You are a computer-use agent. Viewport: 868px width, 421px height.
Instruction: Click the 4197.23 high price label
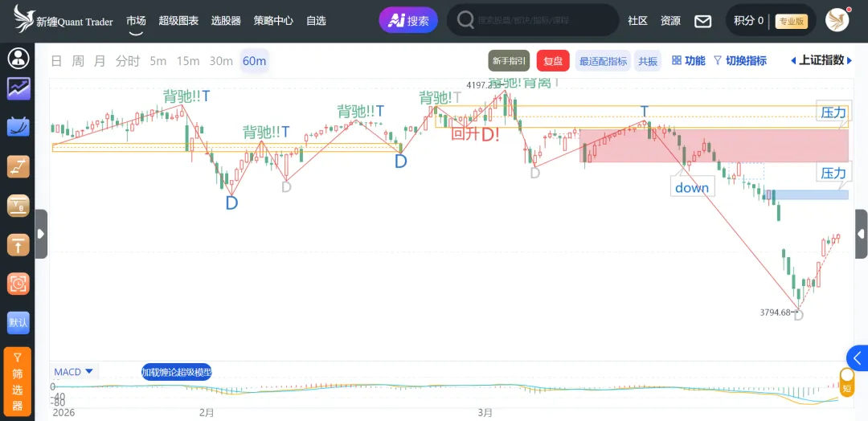click(x=483, y=84)
